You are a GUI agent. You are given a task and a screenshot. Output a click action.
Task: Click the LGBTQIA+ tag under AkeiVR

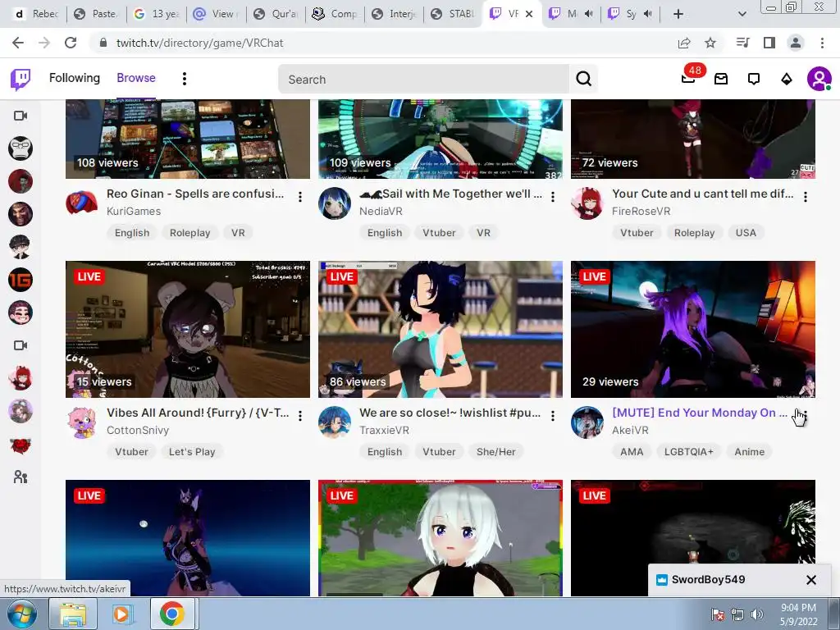pyautogui.click(x=688, y=452)
